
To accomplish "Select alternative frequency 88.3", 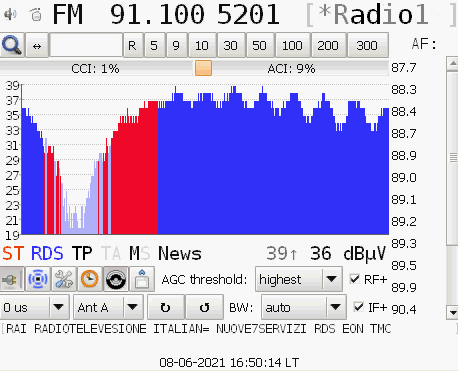I will pos(404,90).
